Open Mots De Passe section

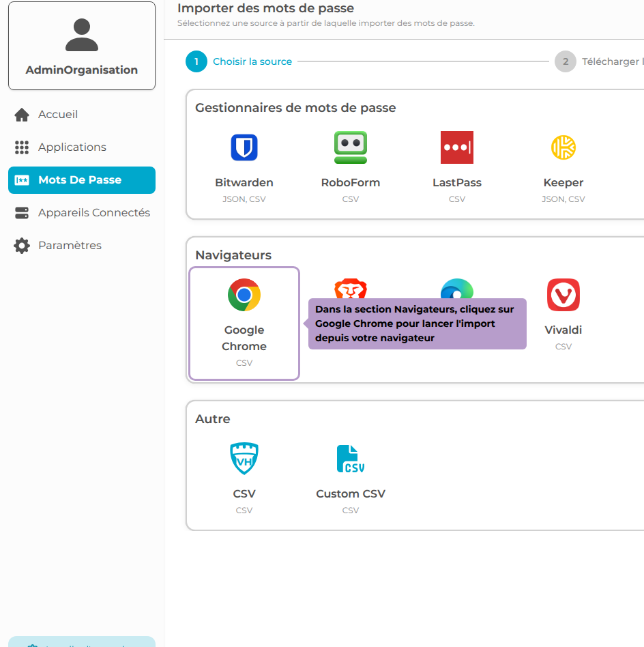pos(82,180)
